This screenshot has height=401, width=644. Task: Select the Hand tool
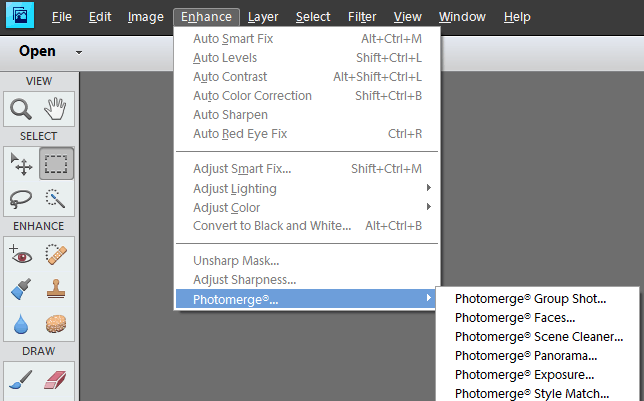56,108
